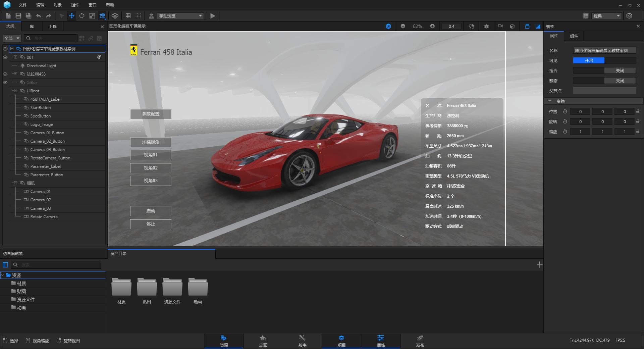Viewport: 644px width, 349px height.
Task: Click the 3D cube icon in viewport toolbar
Action: pos(512,26)
